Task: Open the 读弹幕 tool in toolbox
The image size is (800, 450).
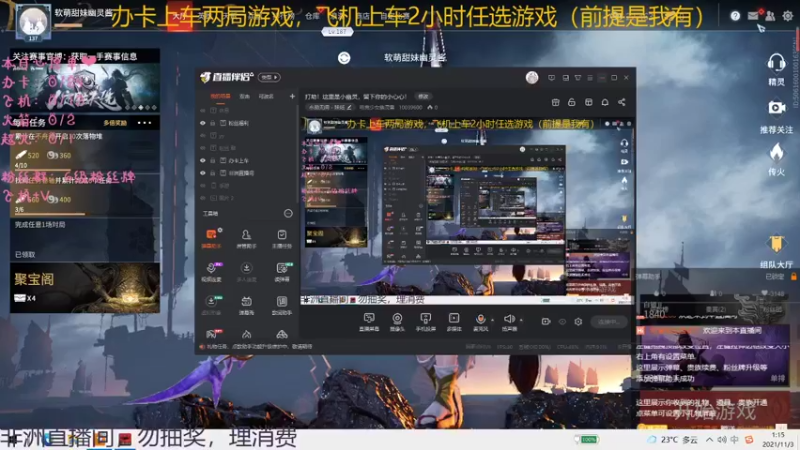Action: [282, 271]
